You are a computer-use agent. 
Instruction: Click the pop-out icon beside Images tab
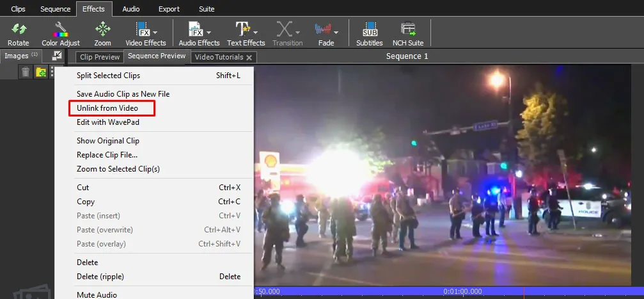click(x=58, y=56)
